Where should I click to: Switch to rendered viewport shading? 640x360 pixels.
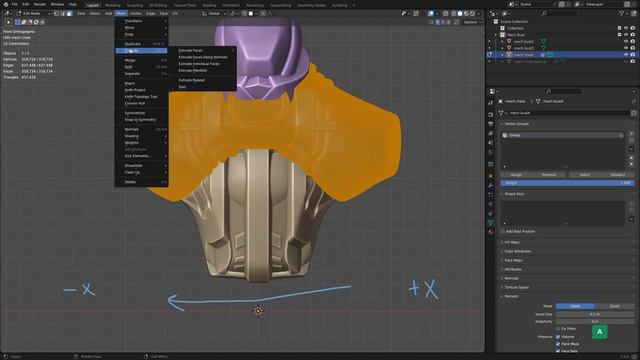472,13
